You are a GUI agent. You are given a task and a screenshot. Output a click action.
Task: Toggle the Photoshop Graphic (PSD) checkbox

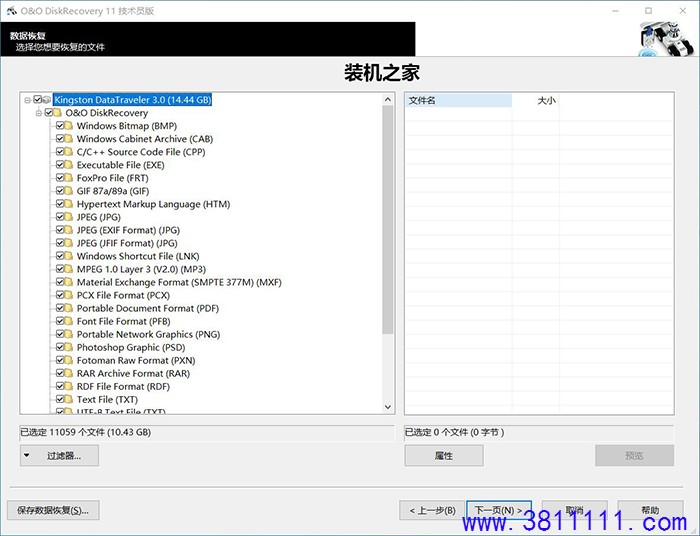tap(60, 347)
